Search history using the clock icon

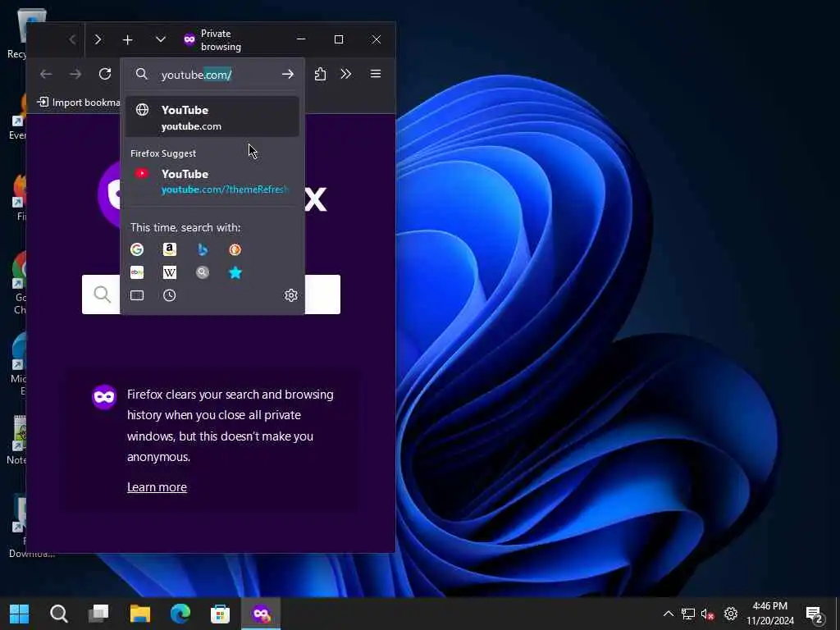pyautogui.click(x=169, y=295)
